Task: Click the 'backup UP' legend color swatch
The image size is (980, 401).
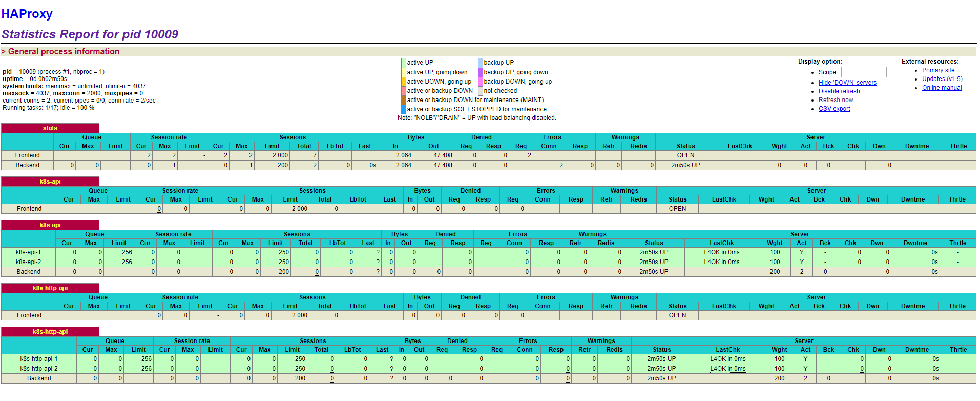Action: pyautogui.click(x=481, y=63)
